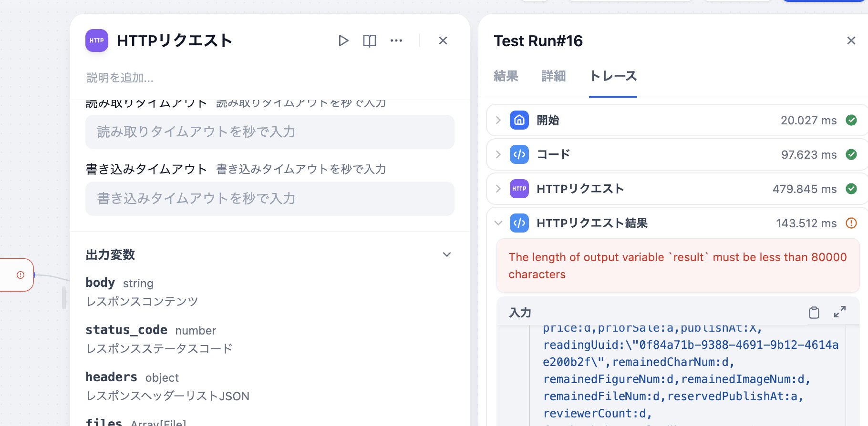
Task: Click the HTTPリクエスト success checkmark icon
Action: point(851,189)
